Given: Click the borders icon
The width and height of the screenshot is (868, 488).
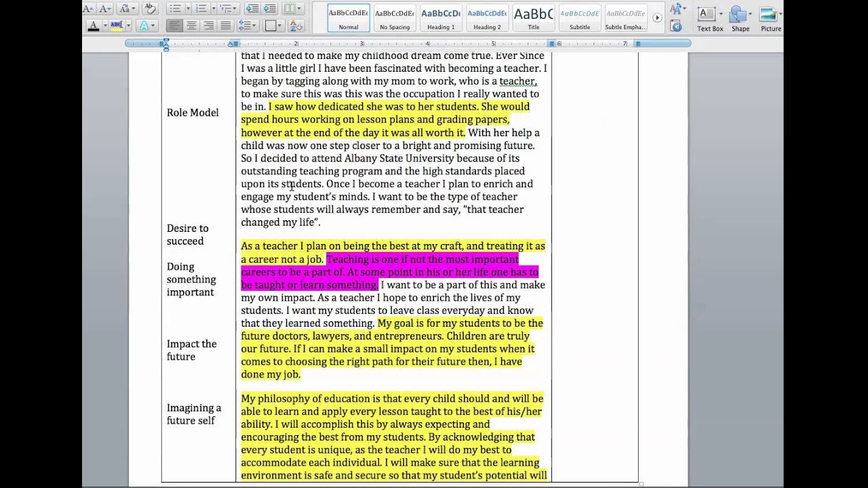Looking at the screenshot, I should point(271,26).
